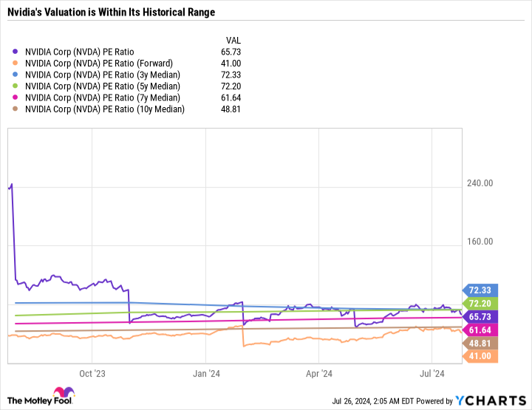Click the Jan '24 x-axis label
This screenshot has height=410, width=532.
click(x=206, y=374)
